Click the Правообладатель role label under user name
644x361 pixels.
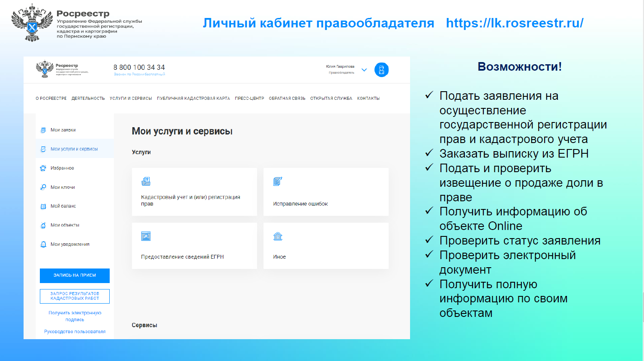(341, 73)
